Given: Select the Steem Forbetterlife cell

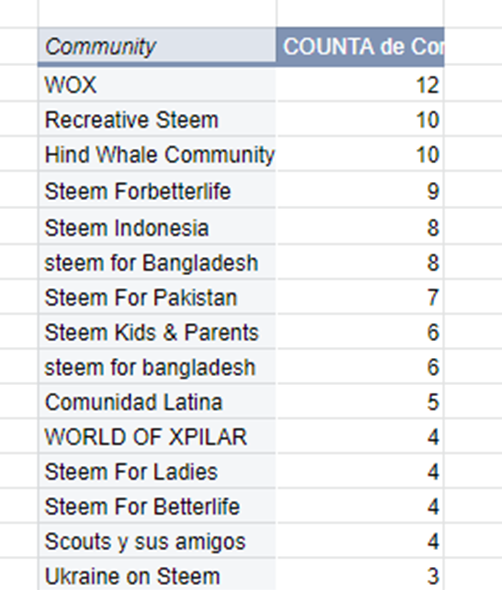Looking at the screenshot, I should pyautogui.click(x=157, y=191).
